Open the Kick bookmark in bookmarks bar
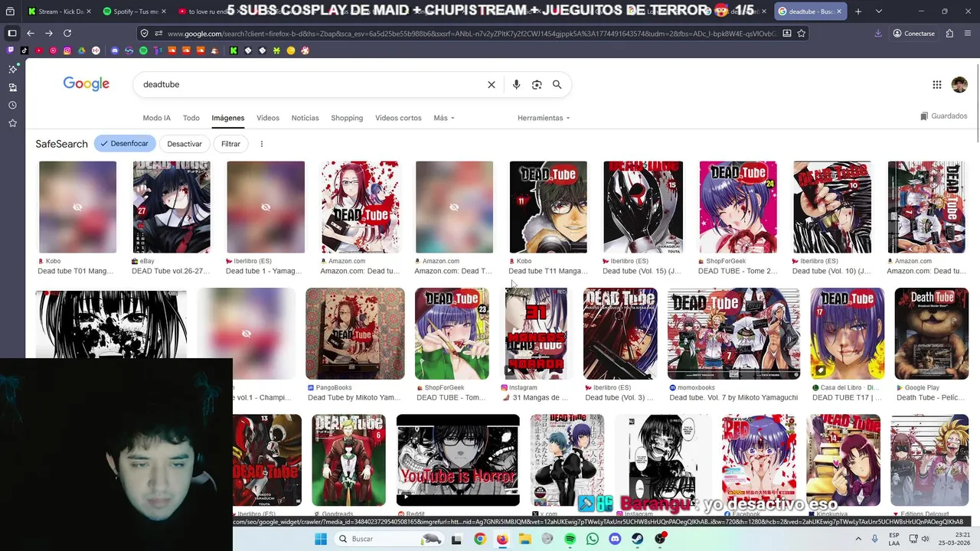This screenshot has width=980, height=551. click(234, 51)
